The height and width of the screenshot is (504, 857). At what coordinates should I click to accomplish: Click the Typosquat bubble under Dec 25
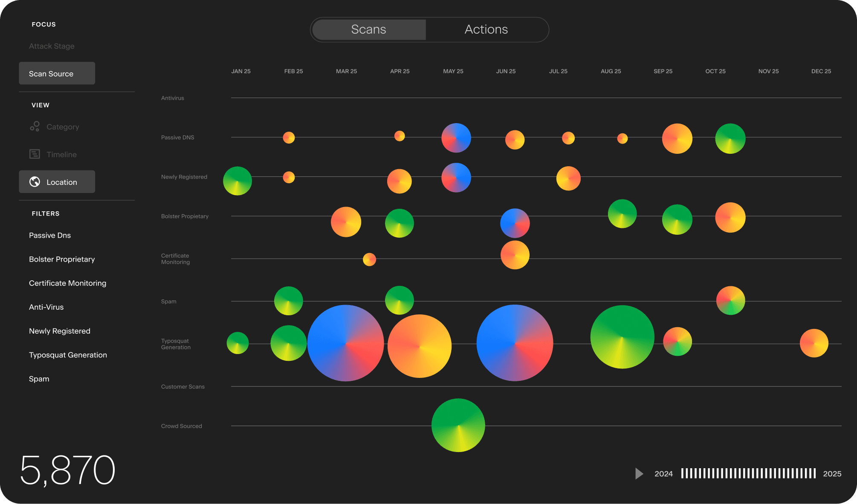pyautogui.click(x=814, y=343)
